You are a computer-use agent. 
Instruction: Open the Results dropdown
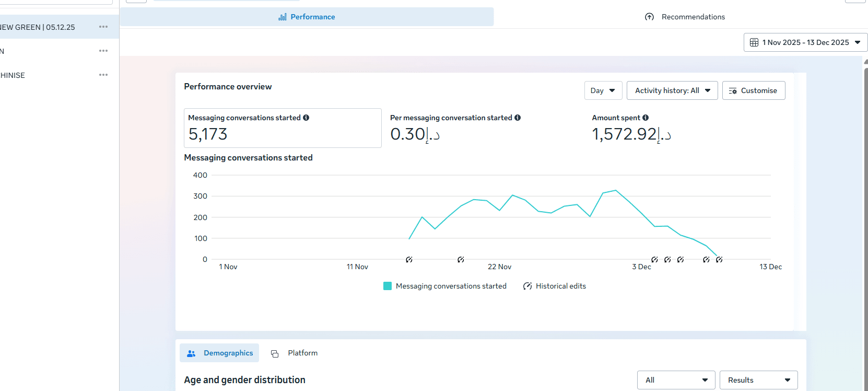[x=758, y=380]
